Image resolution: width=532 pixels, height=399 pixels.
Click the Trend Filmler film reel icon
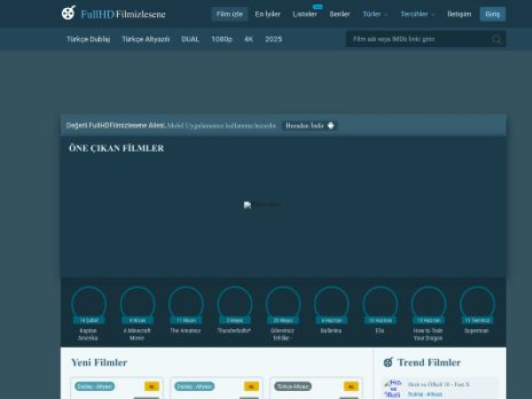pyautogui.click(x=387, y=363)
